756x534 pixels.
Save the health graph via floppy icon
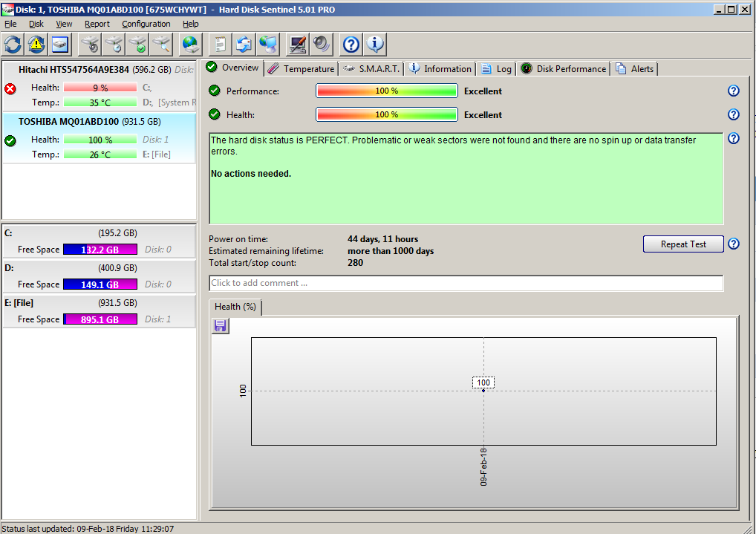[x=221, y=326]
